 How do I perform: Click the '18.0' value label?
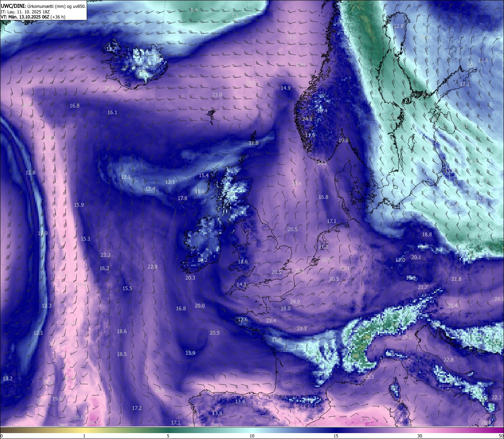tap(285, 308)
